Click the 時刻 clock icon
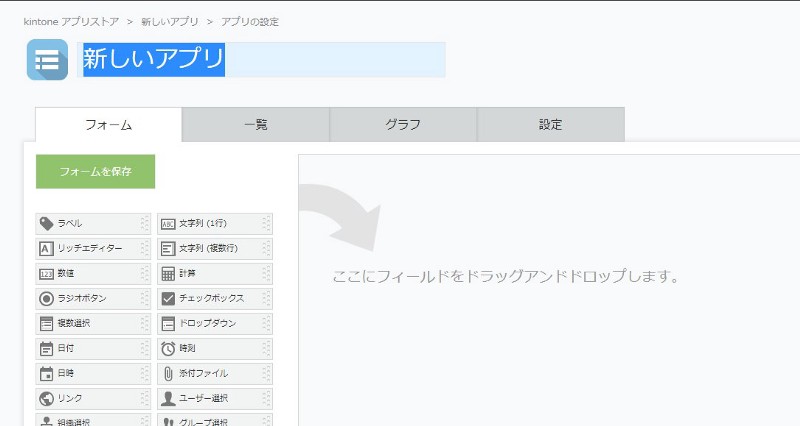800x426 pixels. (x=168, y=349)
